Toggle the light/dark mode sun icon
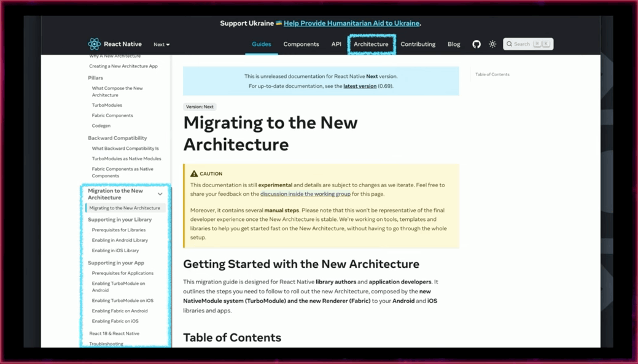The image size is (638, 364). click(x=492, y=44)
